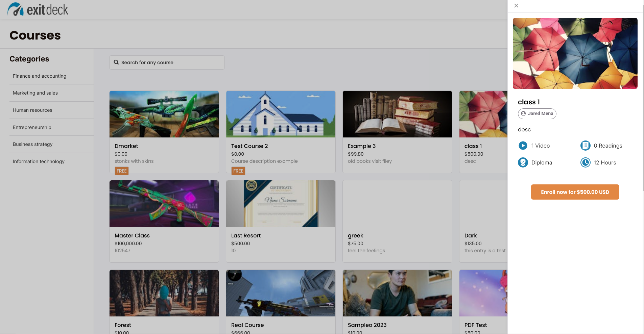Click the 12 Hours clock icon
644x334 pixels.
pos(585,162)
